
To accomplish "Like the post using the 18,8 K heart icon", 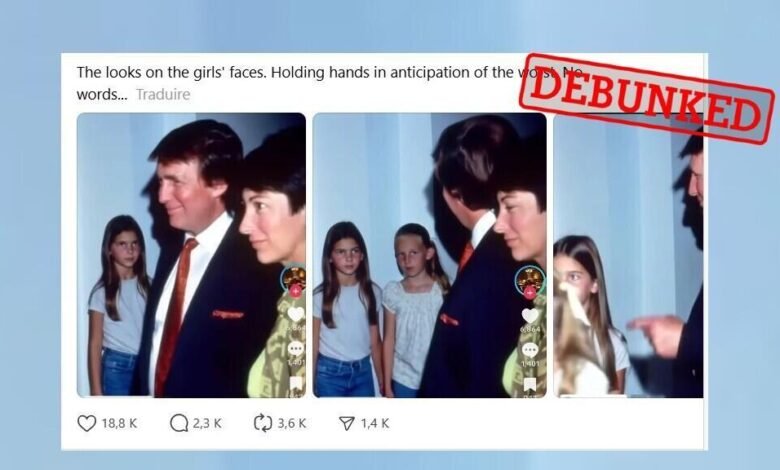I will pyautogui.click(x=87, y=423).
